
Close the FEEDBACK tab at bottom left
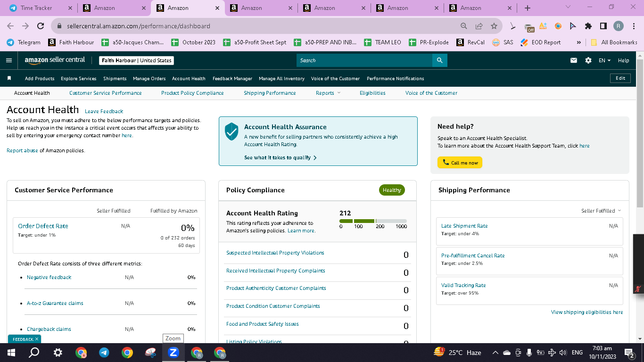pos(37,339)
